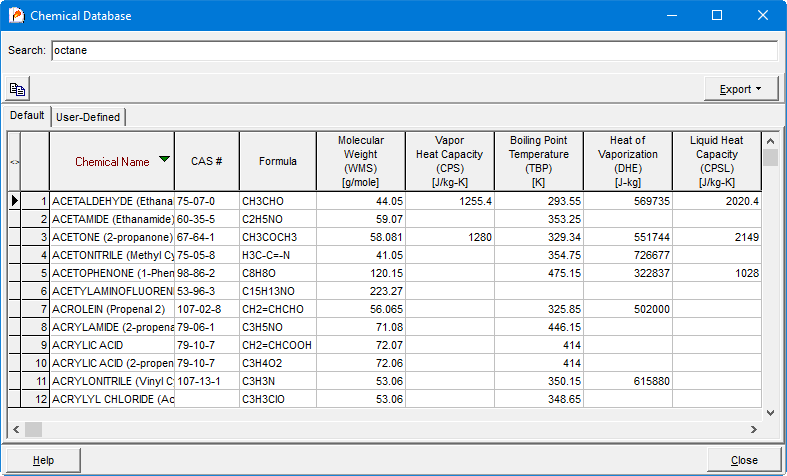This screenshot has height=476, width=787.
Task: Click the horizontal scrollbar thumb
Action: coord(34,429)
